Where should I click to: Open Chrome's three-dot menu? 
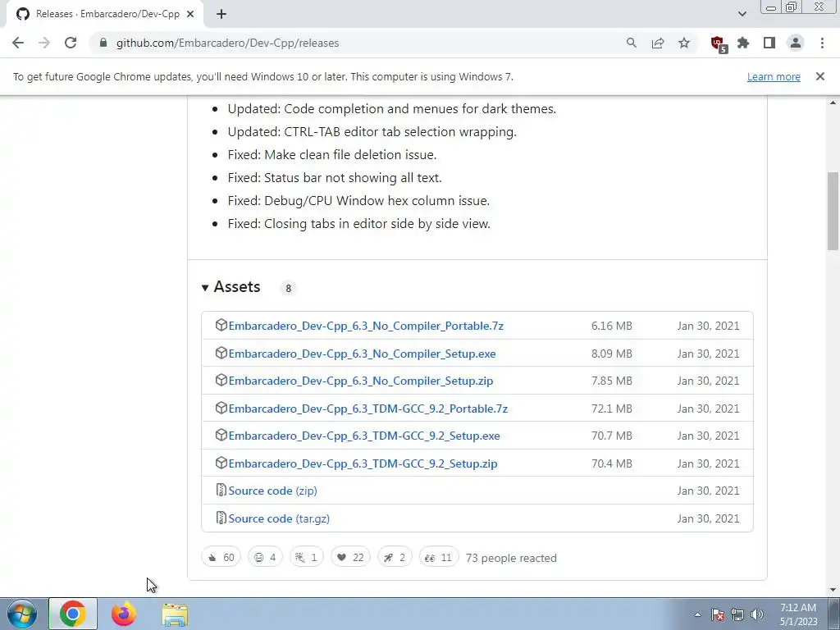822,43
